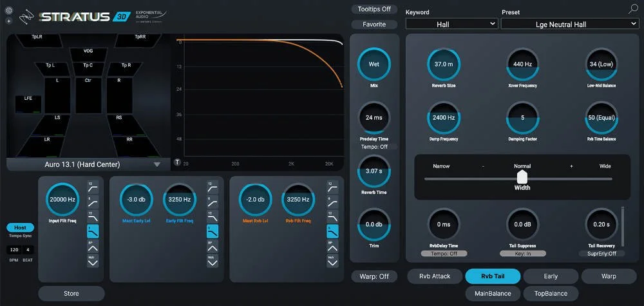This screenshot has height=306, width=644.
Task: Click the Reverb Time knob 3.07 s
Action: [374, 171]
